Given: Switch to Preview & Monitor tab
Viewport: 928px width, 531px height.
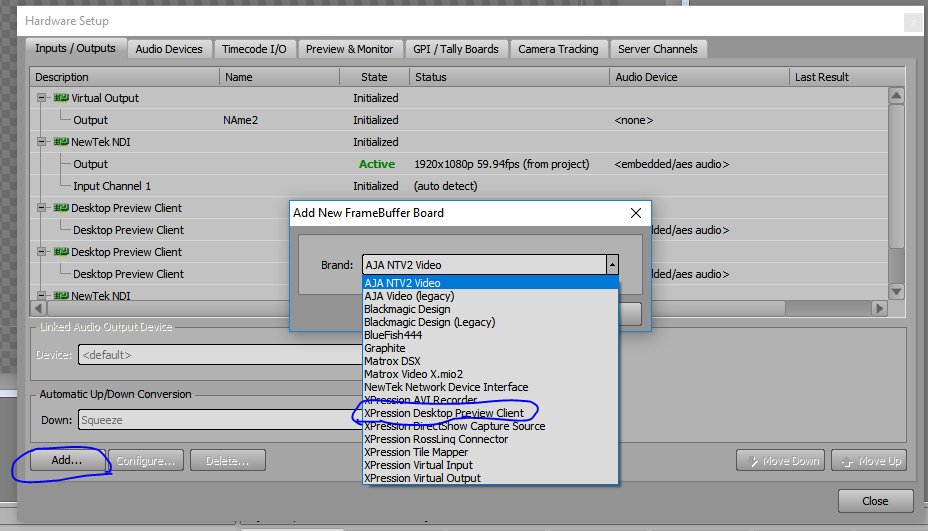Looking at the screenshot, I should click(349, 49).
